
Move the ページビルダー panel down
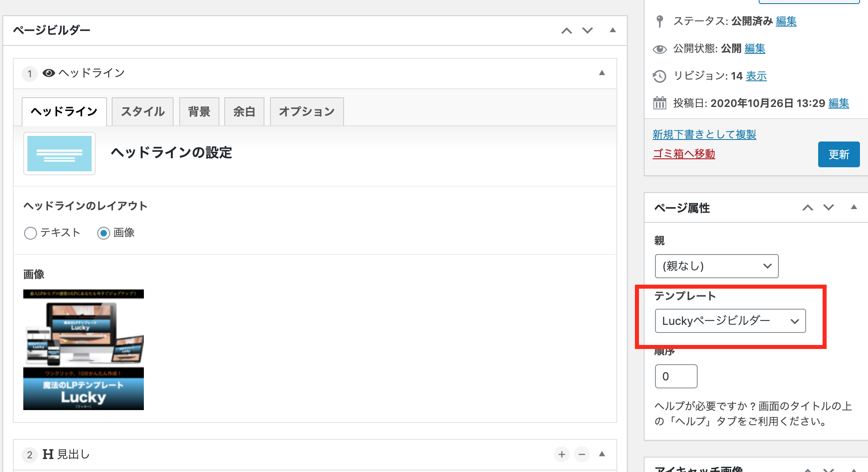coord(588,31)
